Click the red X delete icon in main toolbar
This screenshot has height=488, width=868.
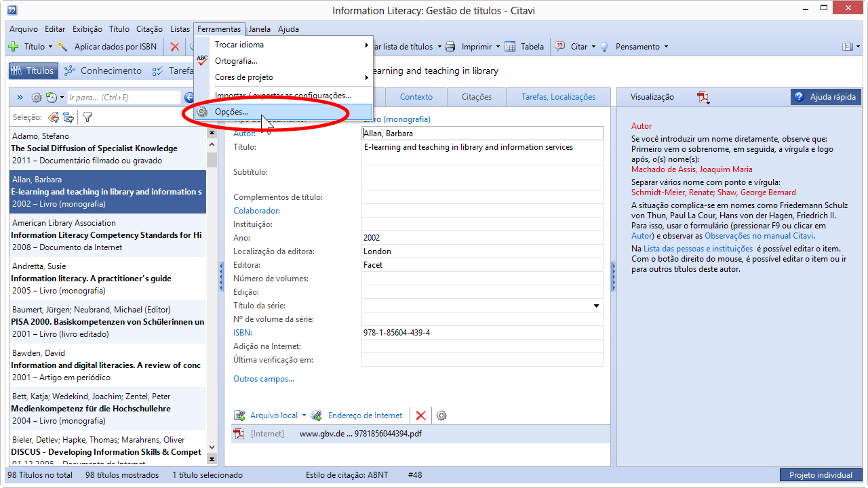[174, 47]
